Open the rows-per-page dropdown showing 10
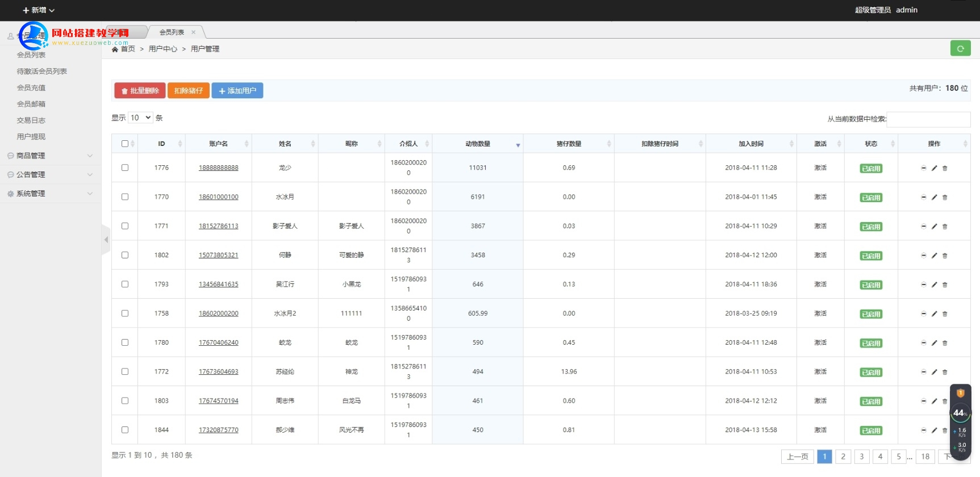This screenshot has height=477, width=980. (140, 118)
